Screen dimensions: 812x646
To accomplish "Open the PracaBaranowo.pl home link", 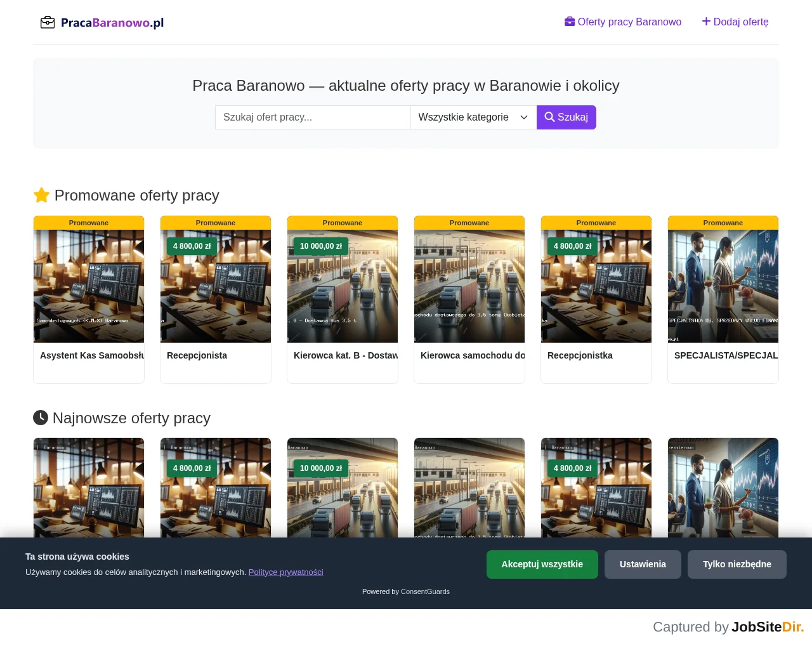I will click(102, 22).
